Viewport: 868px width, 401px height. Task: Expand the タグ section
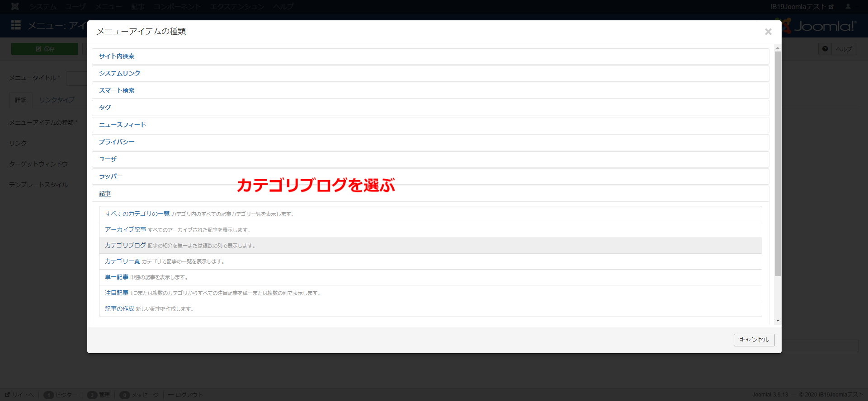click(105, 107)
